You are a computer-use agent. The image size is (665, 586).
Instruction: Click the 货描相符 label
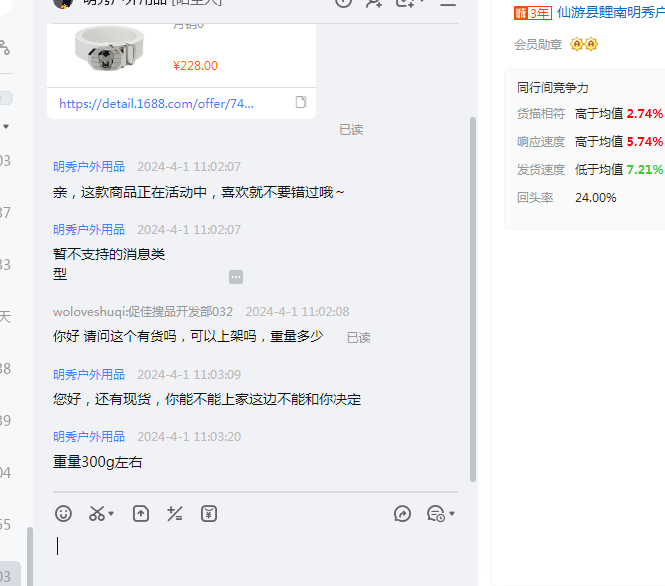[541, 114]
